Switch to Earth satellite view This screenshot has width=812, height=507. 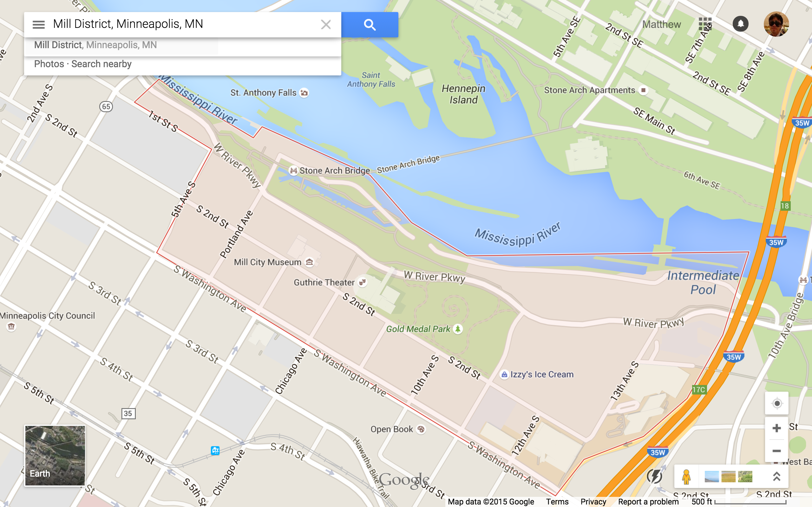pos(55,456)
